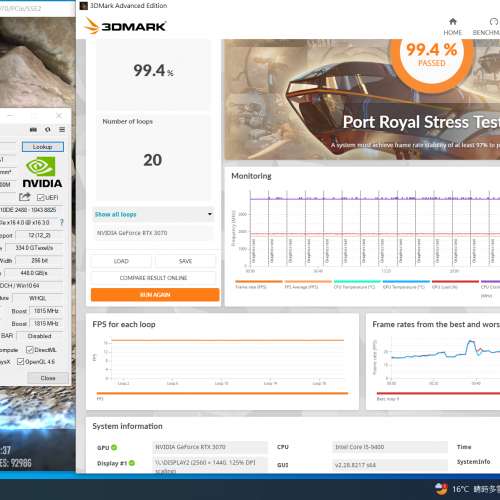This screenshot has width=500, height=500.
Task: Toggle the GPU Load (%) legend in Monitoring
Action: [x=455, y=284]
